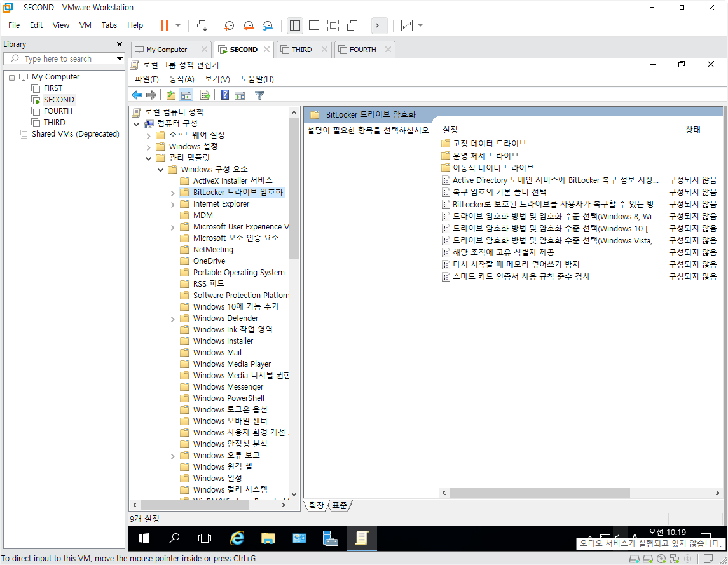Expand the 소프트웨어 설정 node
This screenshot has width=728, height=565.
[x=149, y=135]
